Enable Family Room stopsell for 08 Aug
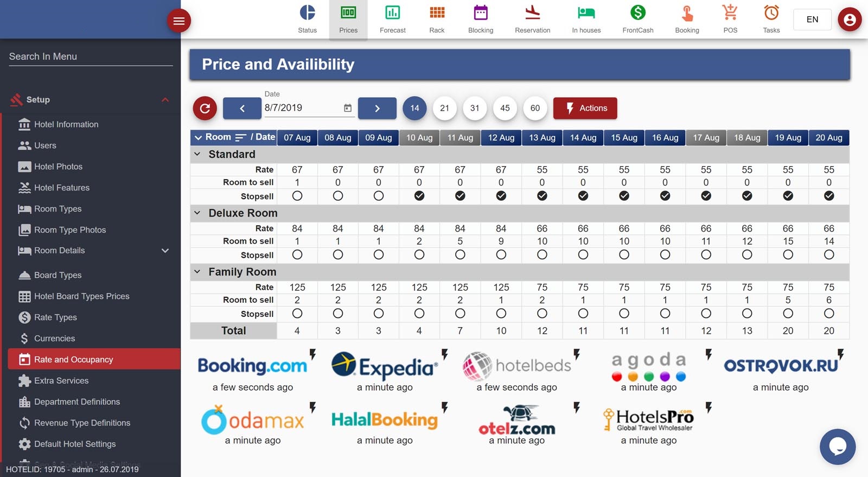The height and width of the screenshot is (477, 868). click(x=338, y=313)
